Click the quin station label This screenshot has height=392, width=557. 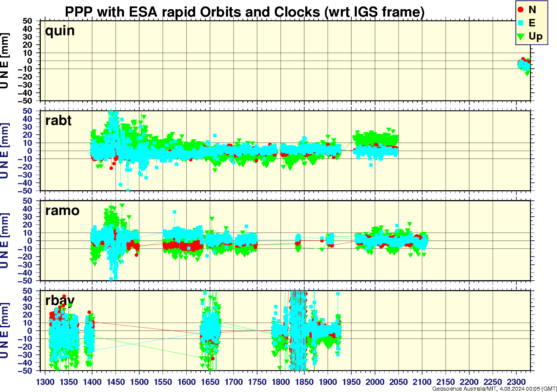pos(60,31)
